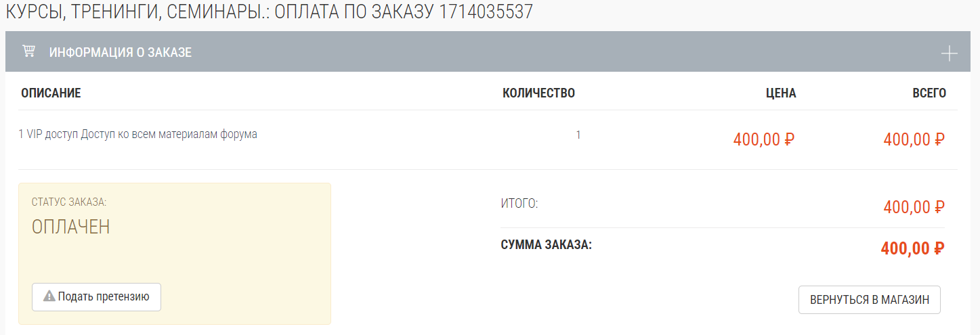Click the bold Сумма заказа amount

pos(913,248)
